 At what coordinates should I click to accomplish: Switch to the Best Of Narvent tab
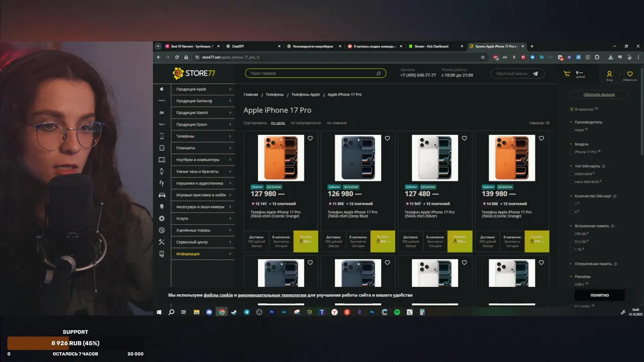(x=193, y=46)
